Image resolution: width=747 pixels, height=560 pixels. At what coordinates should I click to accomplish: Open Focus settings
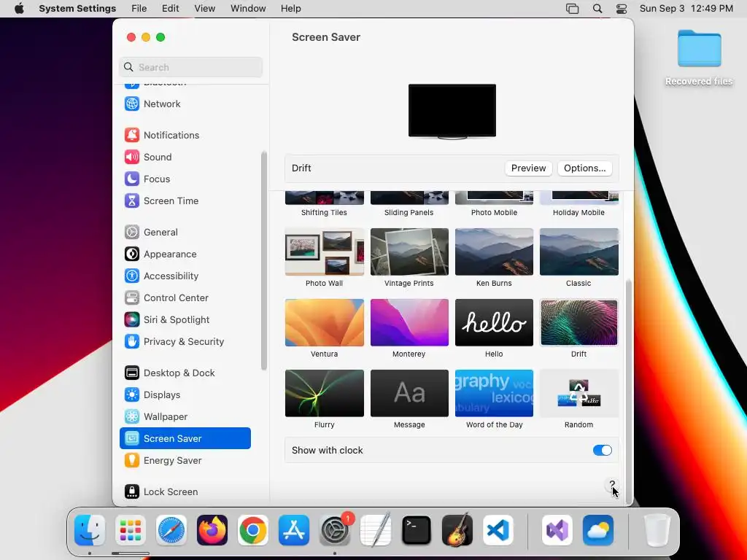coord(185,179)
